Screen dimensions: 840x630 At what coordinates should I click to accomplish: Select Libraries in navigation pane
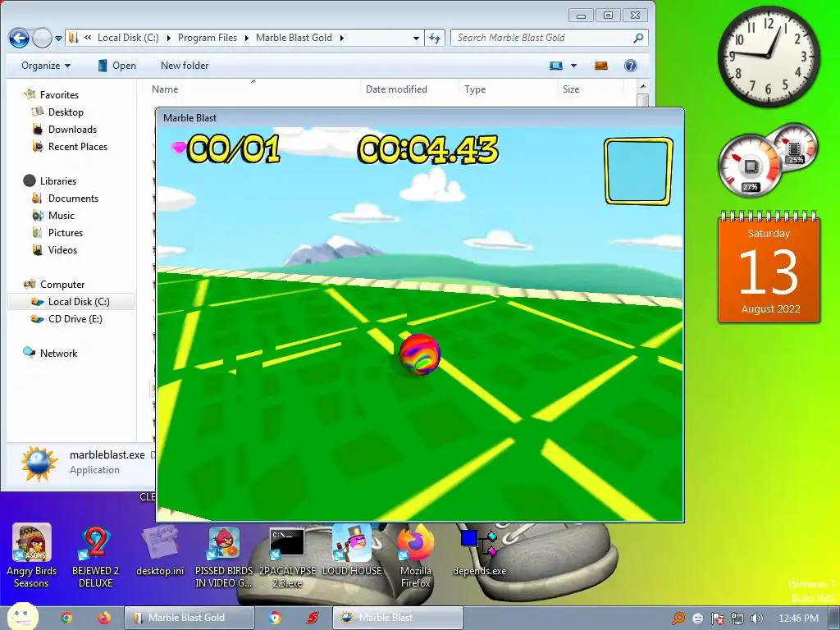(x=50, y=180)
